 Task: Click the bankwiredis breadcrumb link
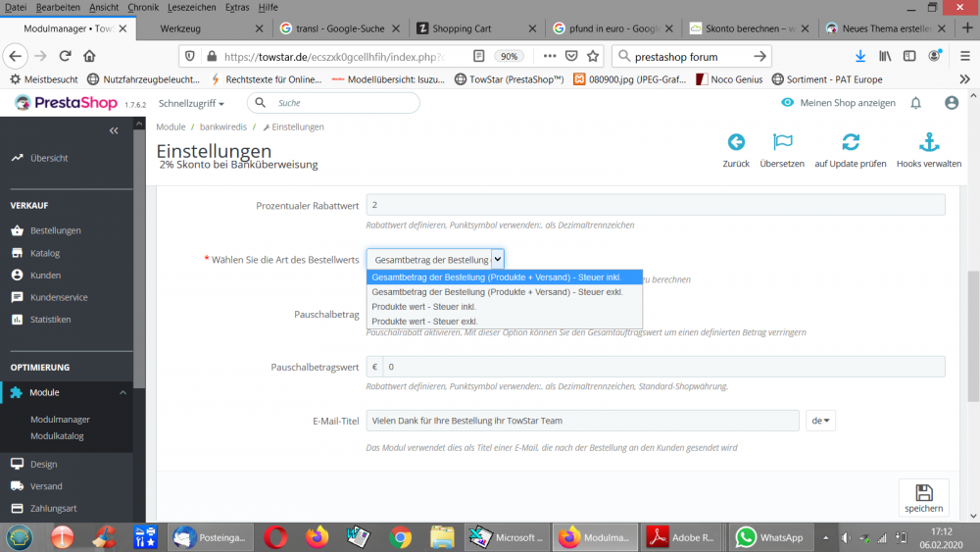point(223,126)
